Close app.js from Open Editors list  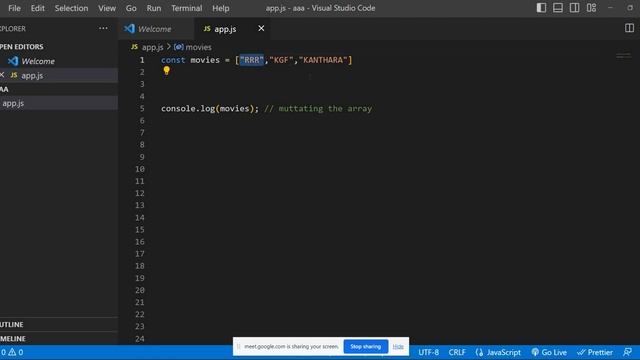(2, 75)
